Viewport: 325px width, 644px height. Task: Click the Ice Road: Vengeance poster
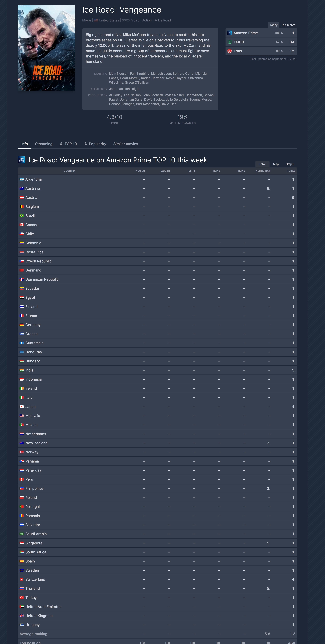[46, 48]
